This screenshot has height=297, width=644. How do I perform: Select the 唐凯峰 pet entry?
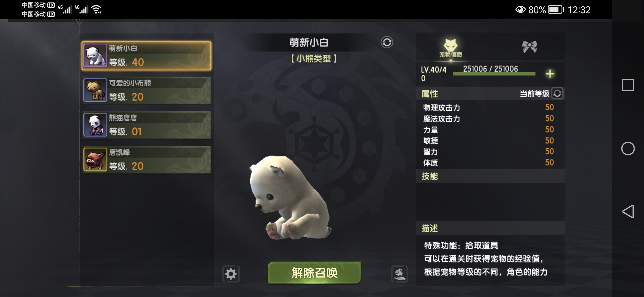147,160
